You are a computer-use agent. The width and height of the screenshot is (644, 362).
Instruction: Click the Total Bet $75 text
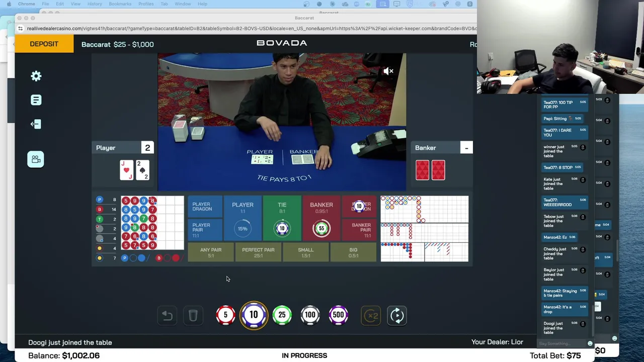(x=555, y=355)
